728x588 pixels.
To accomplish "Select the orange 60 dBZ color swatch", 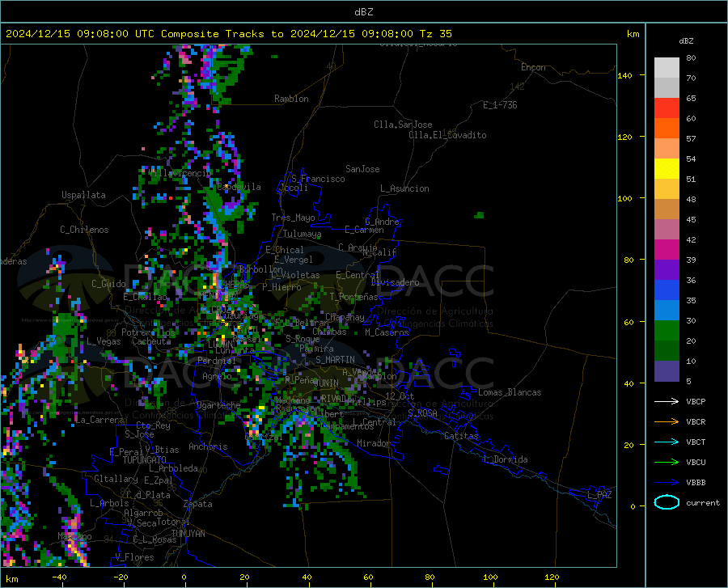I will (x=667, y=128).
